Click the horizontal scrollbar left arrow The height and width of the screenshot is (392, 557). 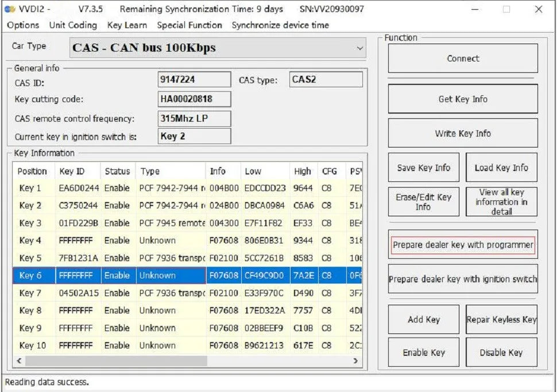[19, 361]
